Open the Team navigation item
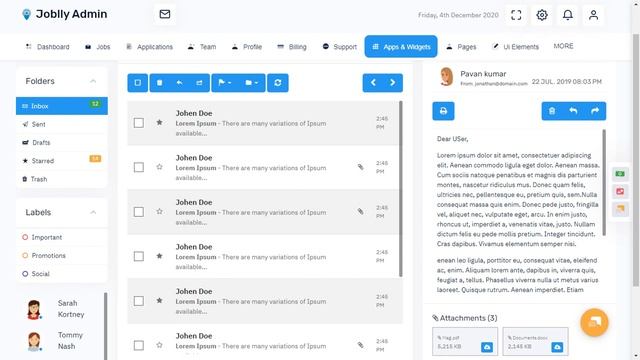Screen dimensions: 640x360 pyautogui.click(x=202, y=47)
